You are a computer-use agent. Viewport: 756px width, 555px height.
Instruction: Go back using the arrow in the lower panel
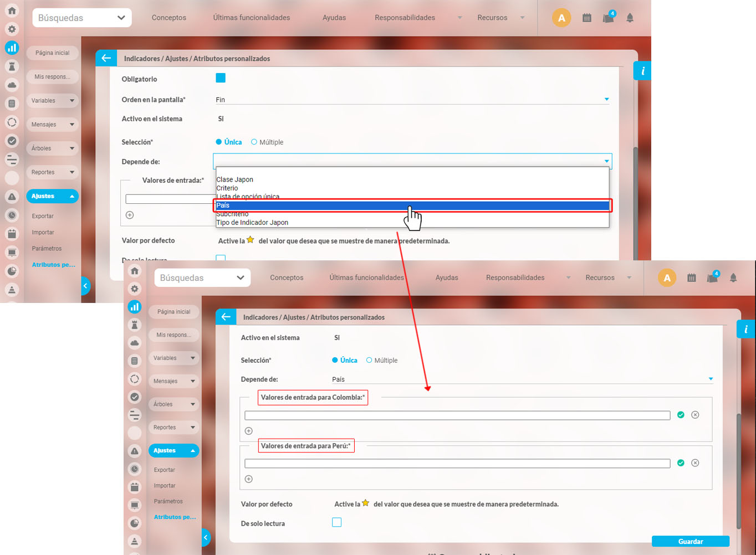pyautogui.click(x=226, y=317)
